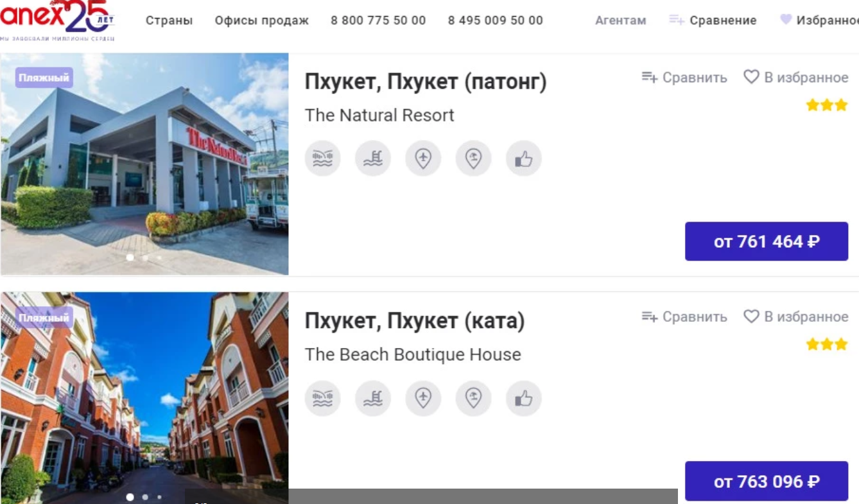
Task: Add The Natural Resort to comparison
Action: click(684, 78)
